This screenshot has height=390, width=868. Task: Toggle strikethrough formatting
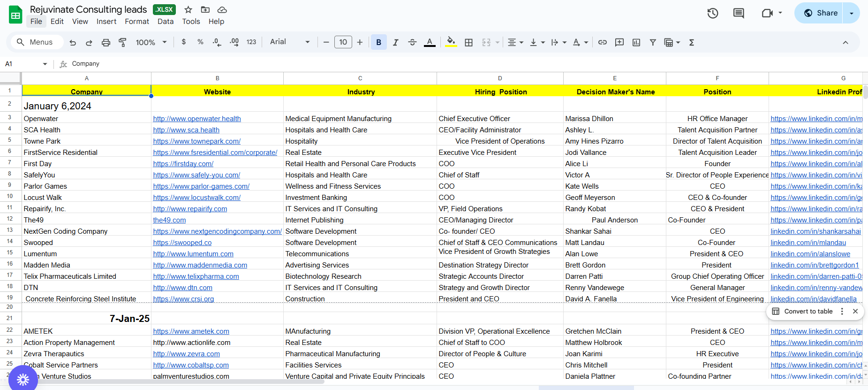point(412,42)
